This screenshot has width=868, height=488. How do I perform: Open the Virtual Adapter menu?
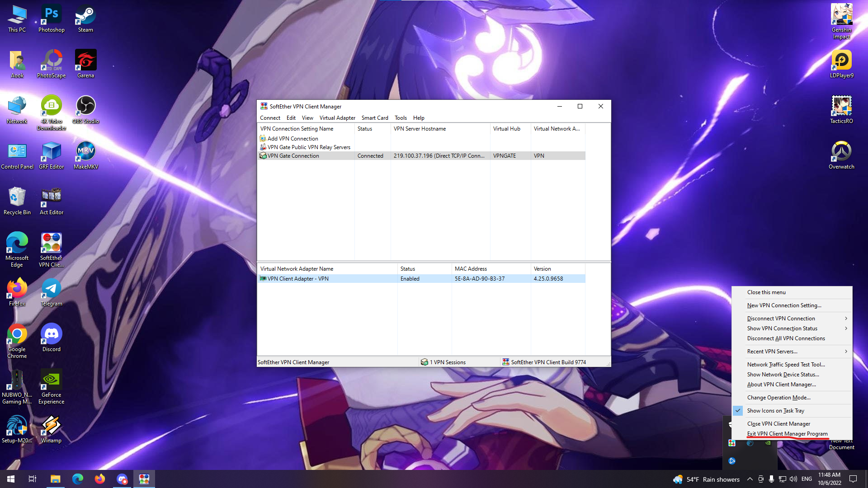click(337, 118)
